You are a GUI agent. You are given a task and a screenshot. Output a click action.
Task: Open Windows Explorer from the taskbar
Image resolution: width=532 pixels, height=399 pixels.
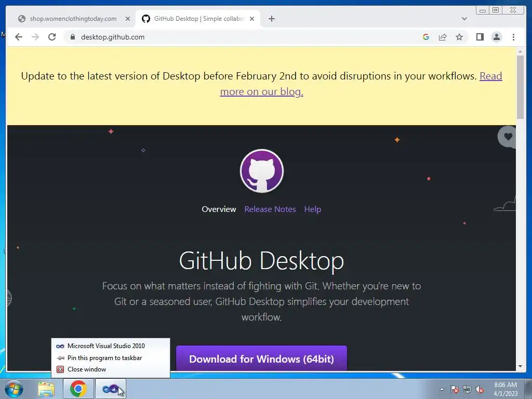[x=46, y=389]
